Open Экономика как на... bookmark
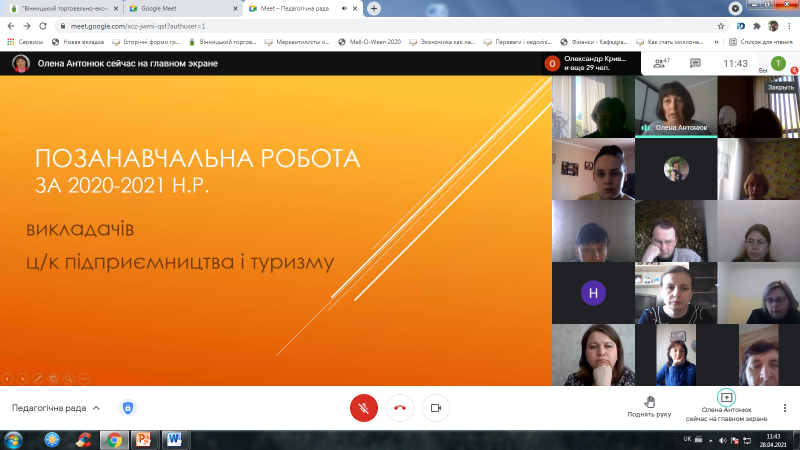Screen dimensions: 800x450 tap(442, 42)
